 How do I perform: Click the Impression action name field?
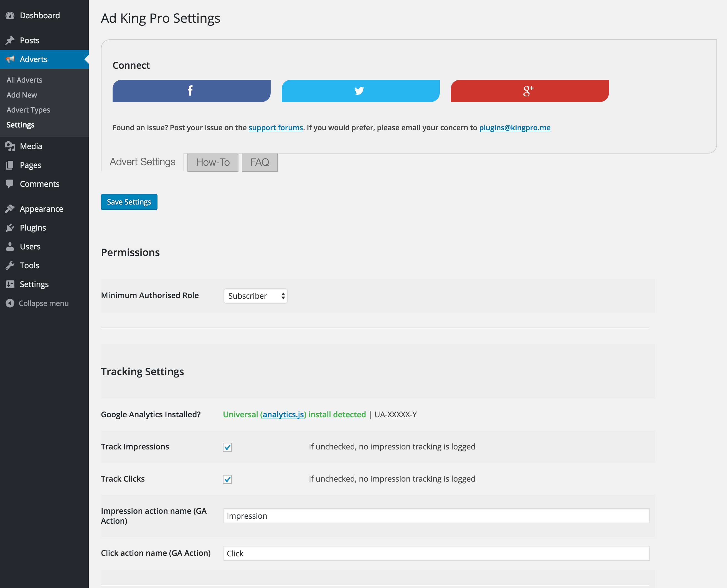click(x=436, y=516)
